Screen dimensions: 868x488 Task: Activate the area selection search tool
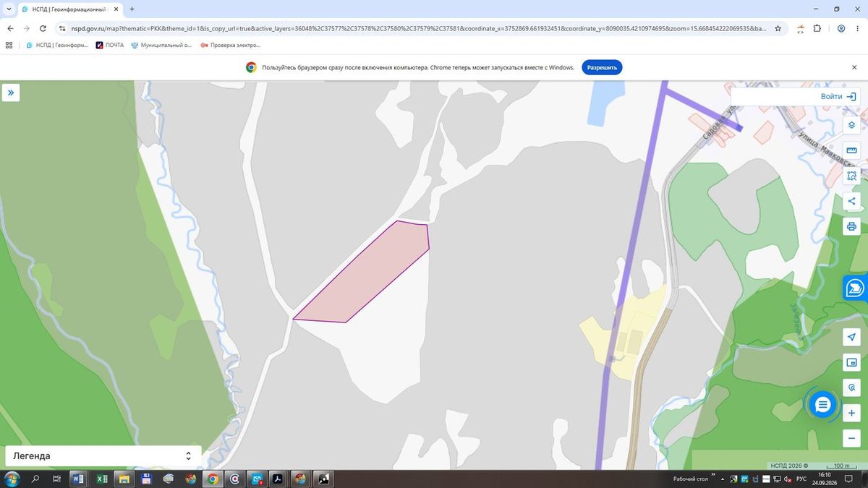coord(851,176)
